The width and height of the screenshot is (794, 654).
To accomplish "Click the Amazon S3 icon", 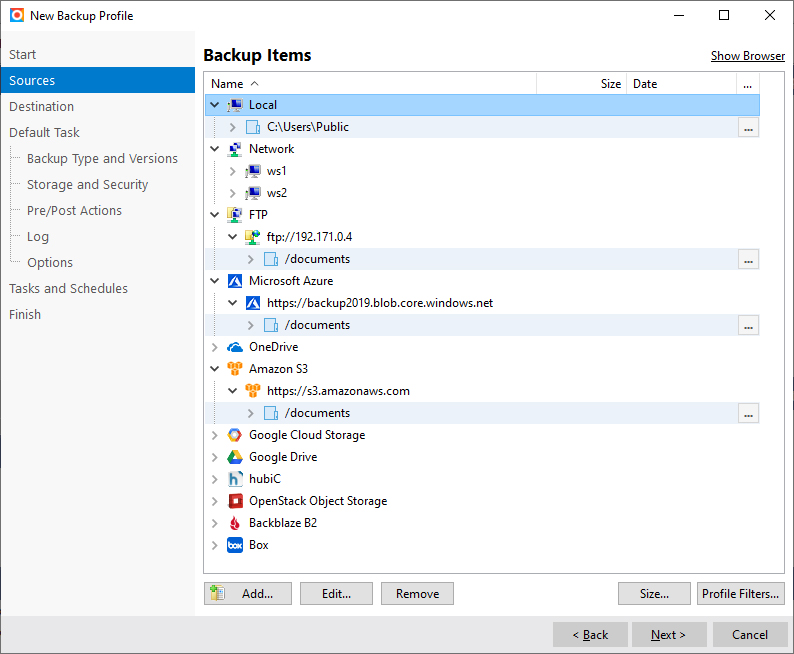I will point(235,369).
